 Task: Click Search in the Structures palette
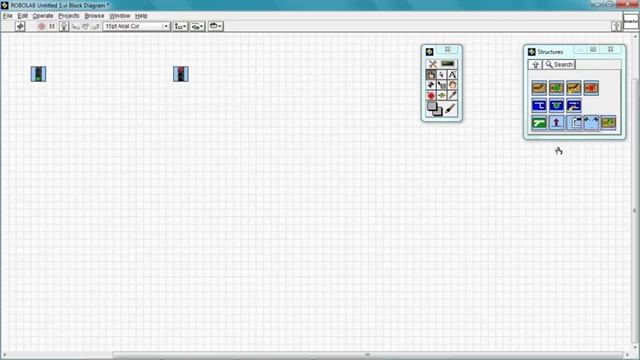pos(559,64)
